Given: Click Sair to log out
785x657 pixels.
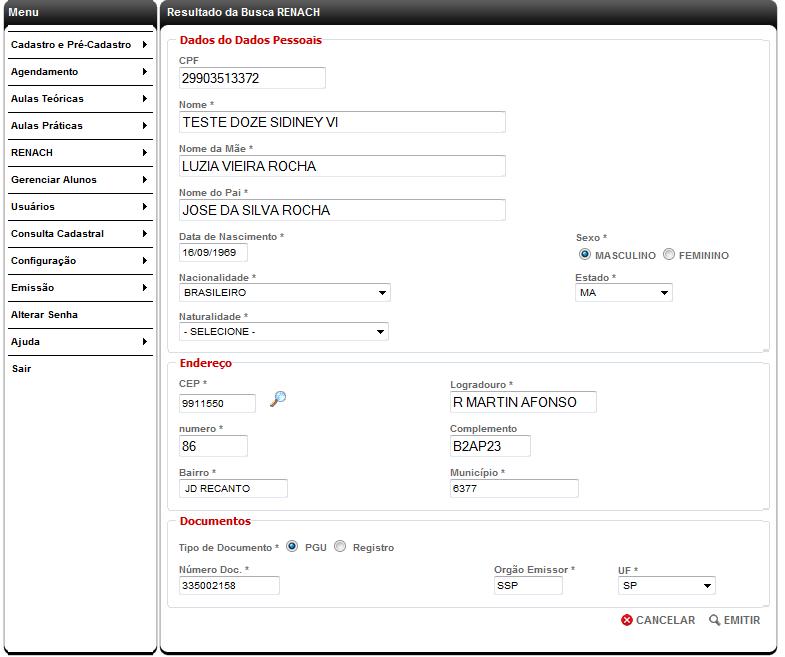Looking at the screenshot, I should [x=21, y=369].
